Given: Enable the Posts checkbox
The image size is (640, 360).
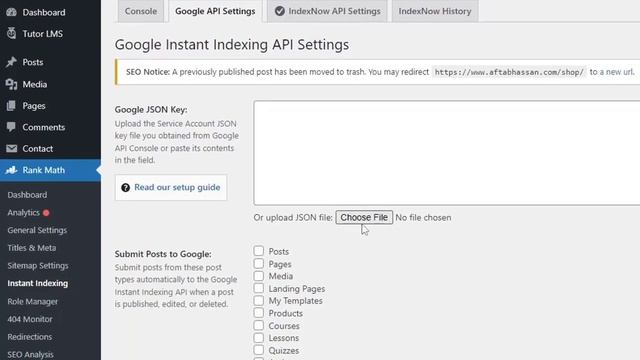Looking at the screenshot, I should [258, 251].
